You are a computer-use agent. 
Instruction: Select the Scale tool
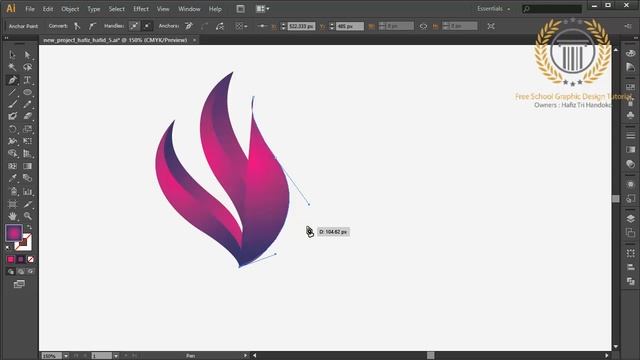pyautogui.click(x=27, y=129)
